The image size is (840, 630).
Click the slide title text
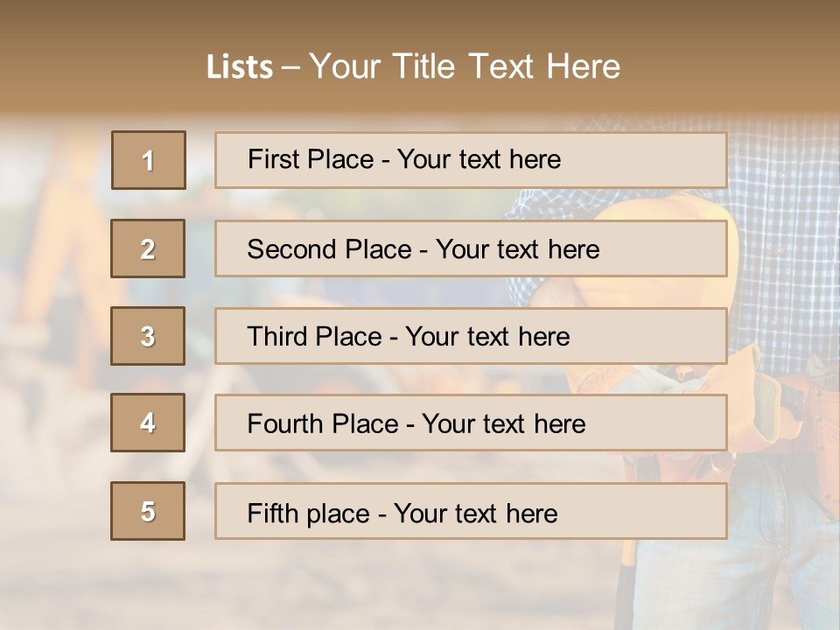(x=413, y=66)
